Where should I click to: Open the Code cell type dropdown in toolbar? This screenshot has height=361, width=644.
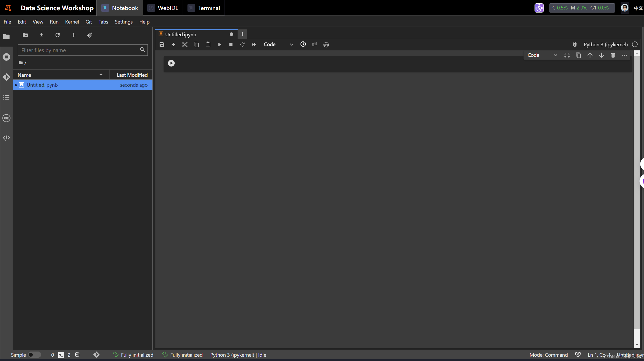pyautogui.click(x=278, y=45)
